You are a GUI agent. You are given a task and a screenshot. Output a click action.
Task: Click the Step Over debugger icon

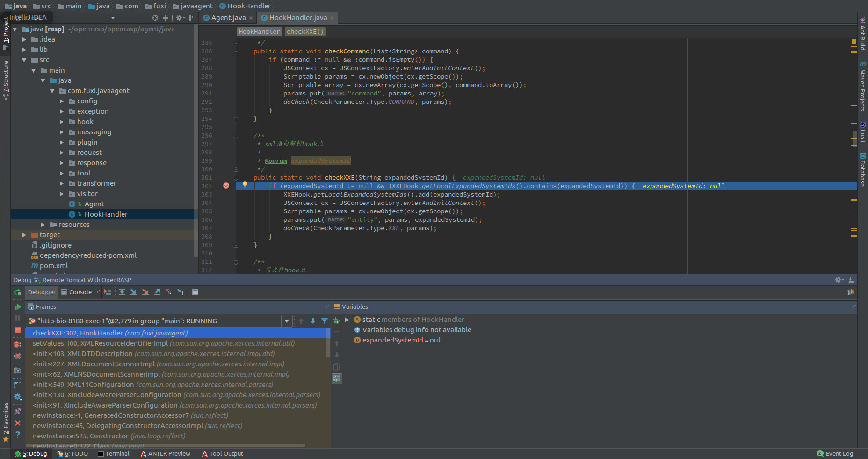[122, 292]
